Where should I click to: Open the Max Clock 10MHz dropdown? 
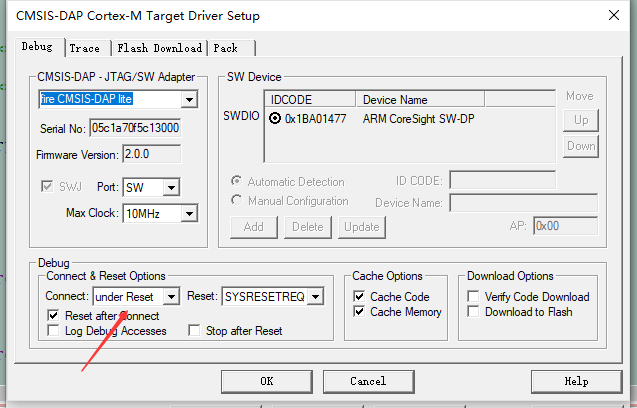189,214
